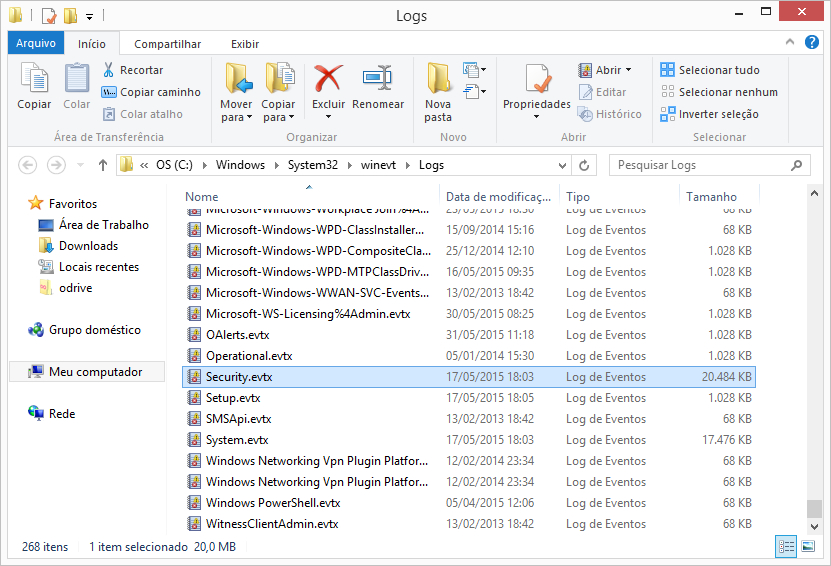Click the search magnifier icon

pyautogui.click(x=796, y=165)
